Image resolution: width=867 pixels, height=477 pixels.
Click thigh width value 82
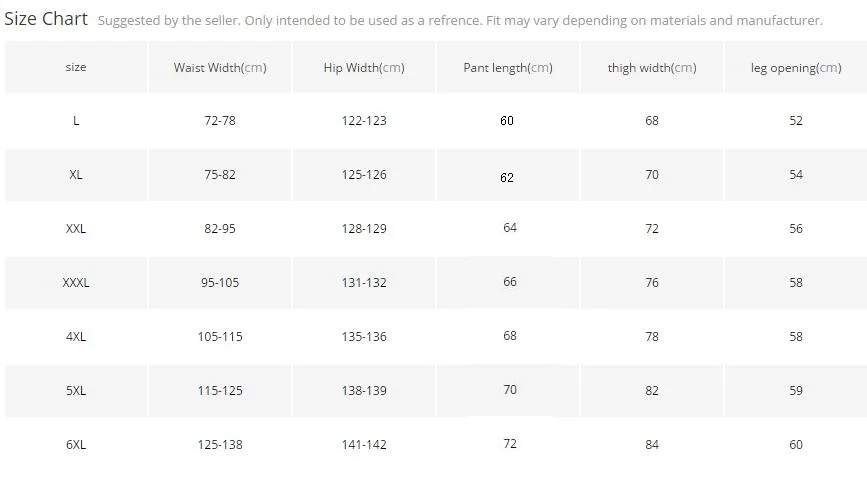click(x=652, y=390)
